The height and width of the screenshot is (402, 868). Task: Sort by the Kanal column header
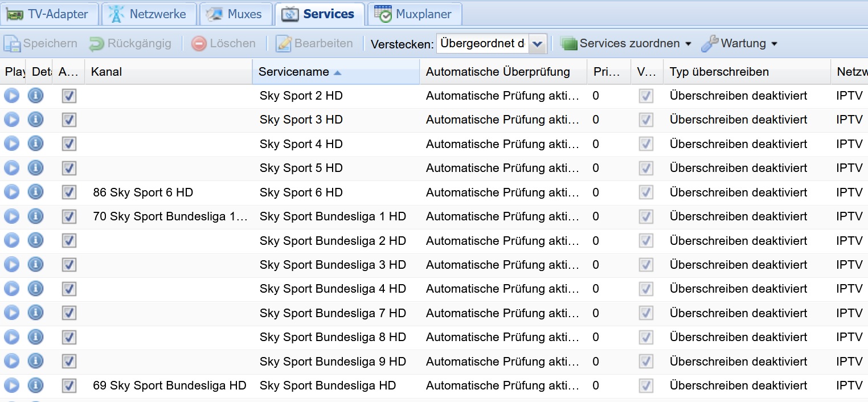(169, 72)
